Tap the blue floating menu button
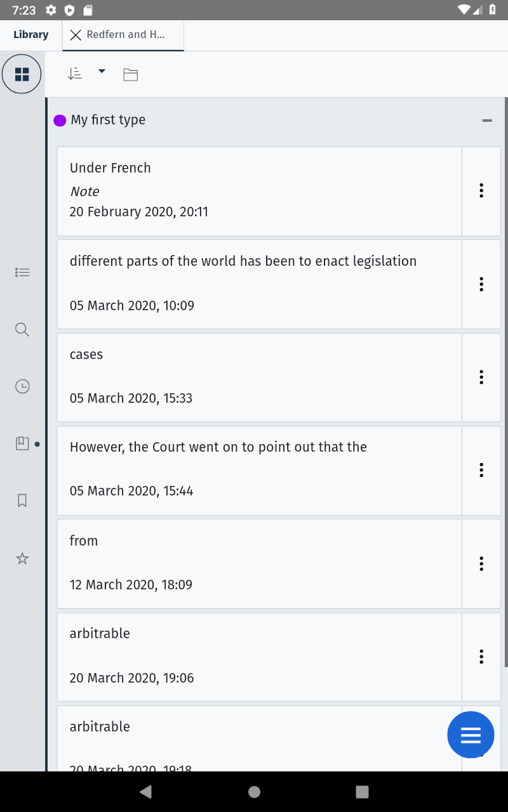Viewport: 508px width, 812px height. 471,735
